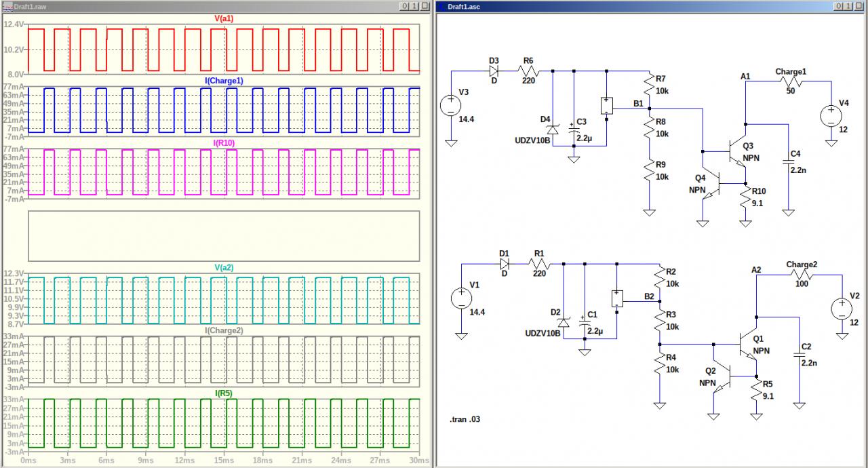This screenshot has height=468, width=868.
Task: Select the I(R5) trace label
Action: (224, 393)
